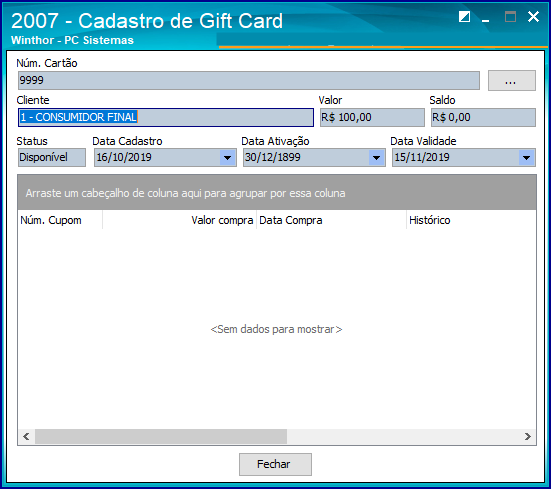Image resolution: width=551 pixels, height=489 pixels.
Task: Click the '<Sem dados para mostrar>' text
Action: (x=276, y=330)
